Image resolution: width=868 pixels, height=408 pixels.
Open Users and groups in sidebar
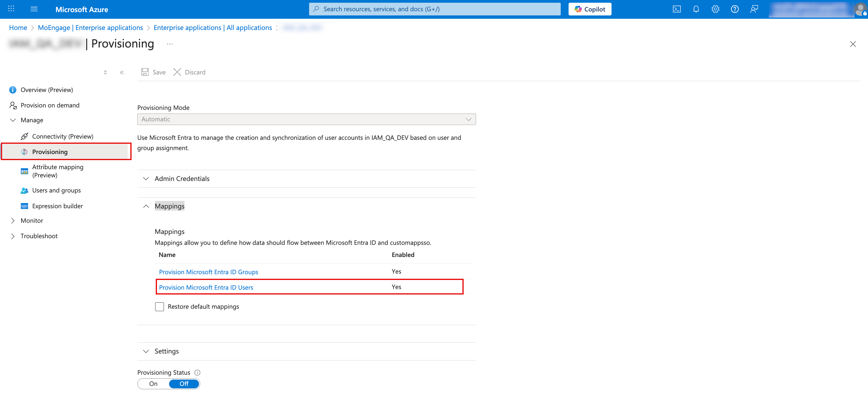pos(56,190)
